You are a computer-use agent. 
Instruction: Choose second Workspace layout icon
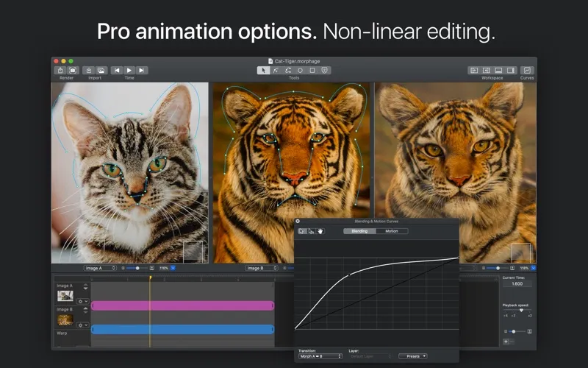click(487, 70)
